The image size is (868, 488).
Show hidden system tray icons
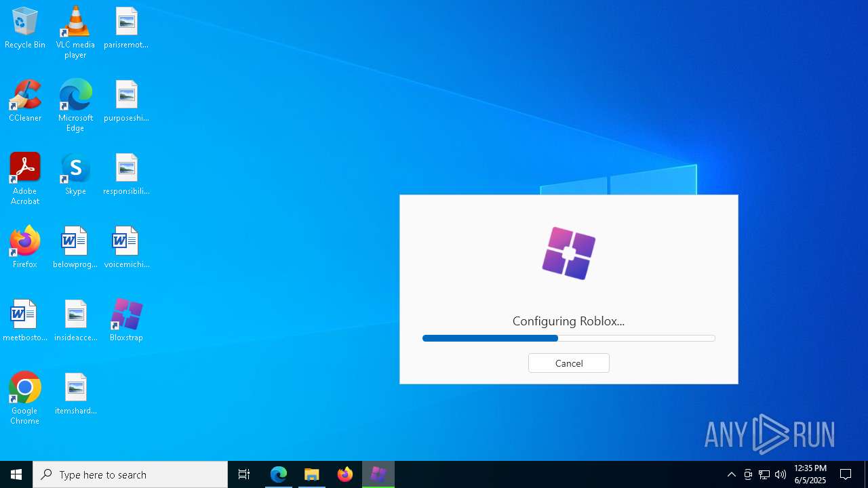coord(732,474)
